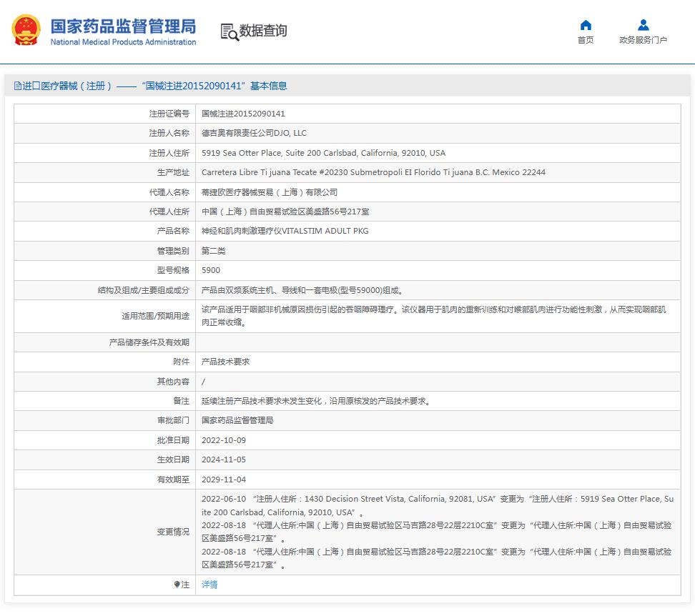Click 首页 navigation text
This screenshot has width=695, height=616.
586,41
